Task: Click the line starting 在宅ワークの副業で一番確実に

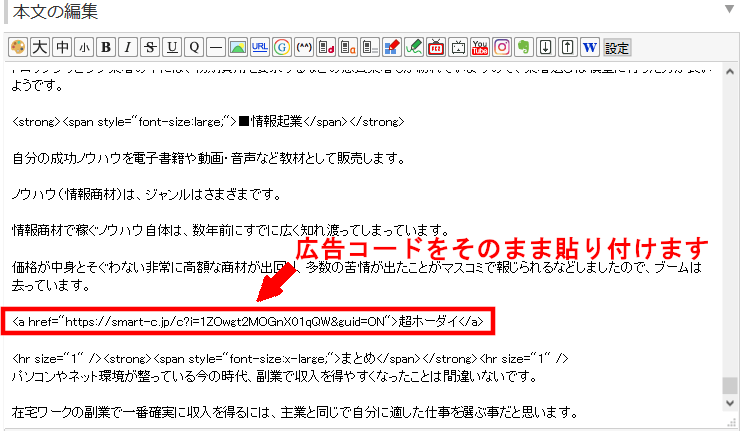Action: (295, 413)
